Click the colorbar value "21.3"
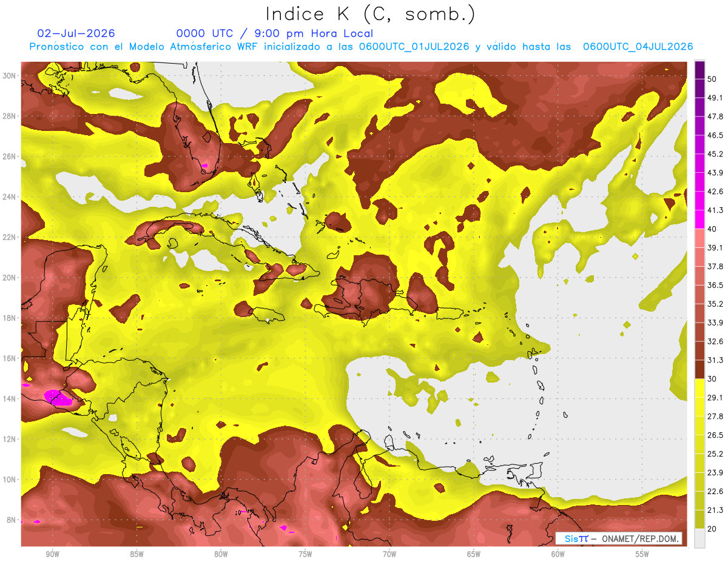728x562 pixels. coord(715,510)
